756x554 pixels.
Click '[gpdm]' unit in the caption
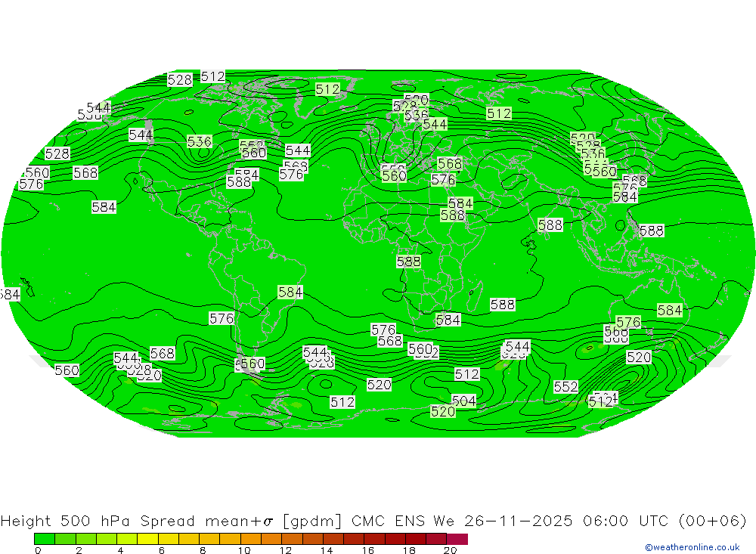pyautogui.click(x=312, y=522)
